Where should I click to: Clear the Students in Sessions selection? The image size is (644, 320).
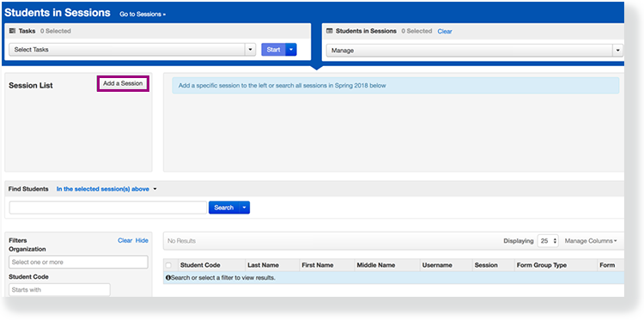tap(445, 31)
